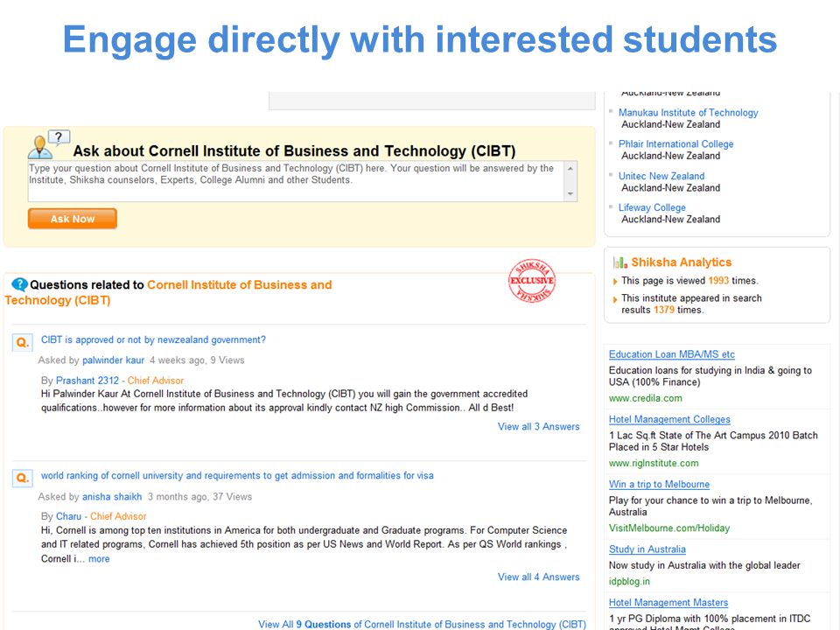
Task: Click 'Ask about Cornell Institute' heading
Action: [x=294, y=151]
